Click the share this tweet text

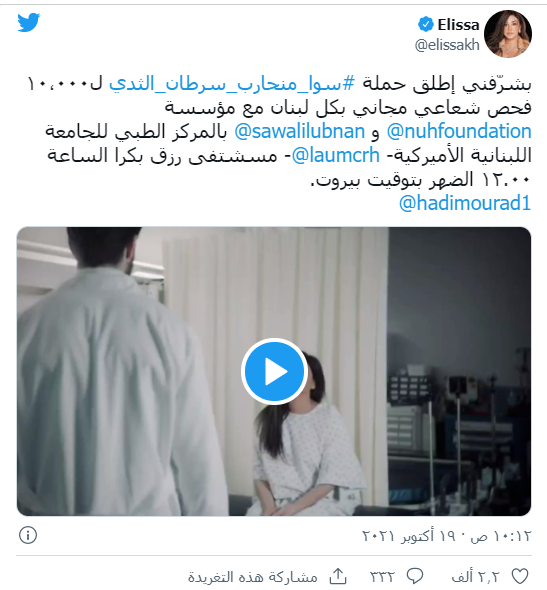(253, 576)
